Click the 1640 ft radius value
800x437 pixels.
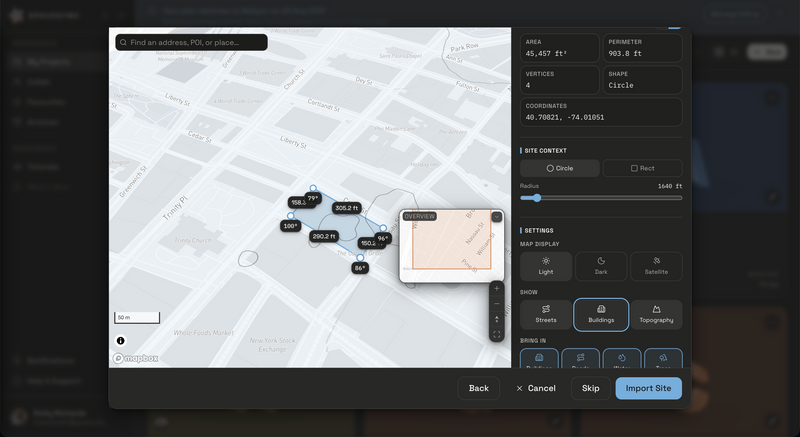tap(670, 186)
